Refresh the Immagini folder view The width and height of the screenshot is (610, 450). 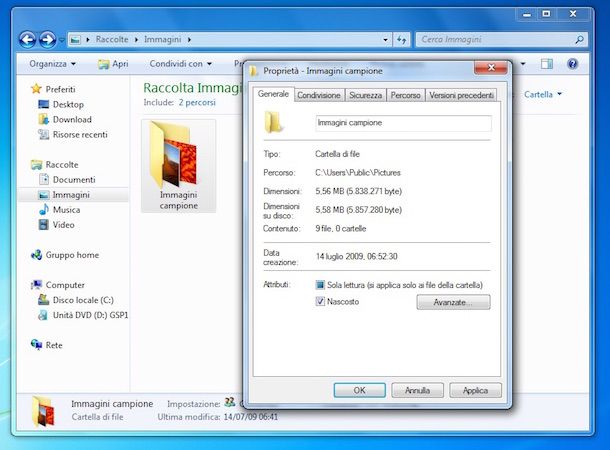pyautogui.click(x=401, y=40)
